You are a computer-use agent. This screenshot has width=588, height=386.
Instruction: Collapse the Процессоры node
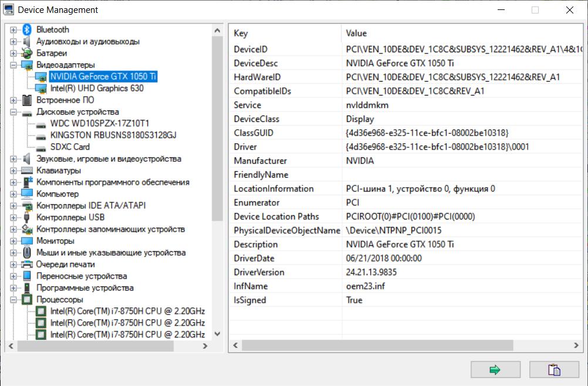coord(13,300)
